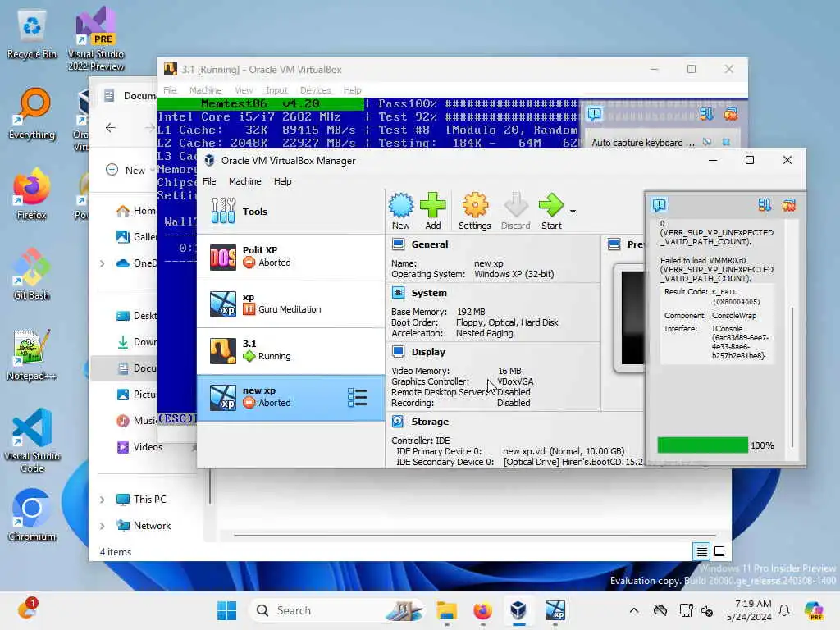Screen dimensions: 840x630
Task: Open the new xp machine tools menu icon
Action: pos(358,398)
